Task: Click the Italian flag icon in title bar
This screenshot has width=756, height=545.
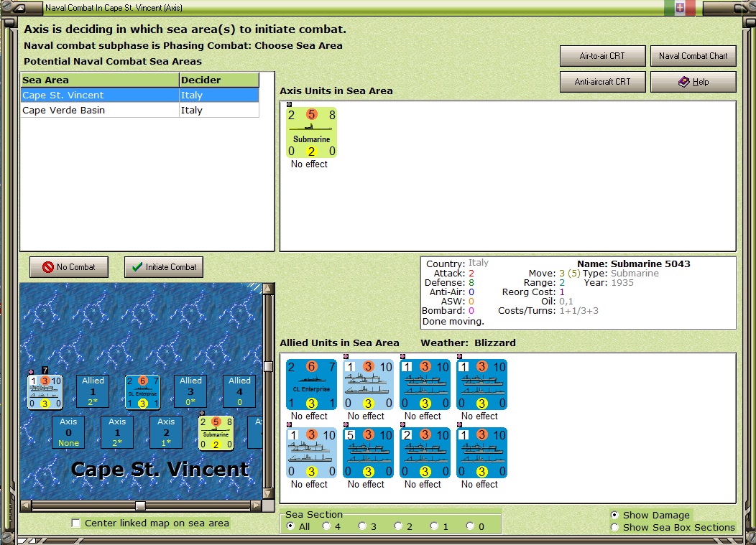Action: click(x=679, y=8)
